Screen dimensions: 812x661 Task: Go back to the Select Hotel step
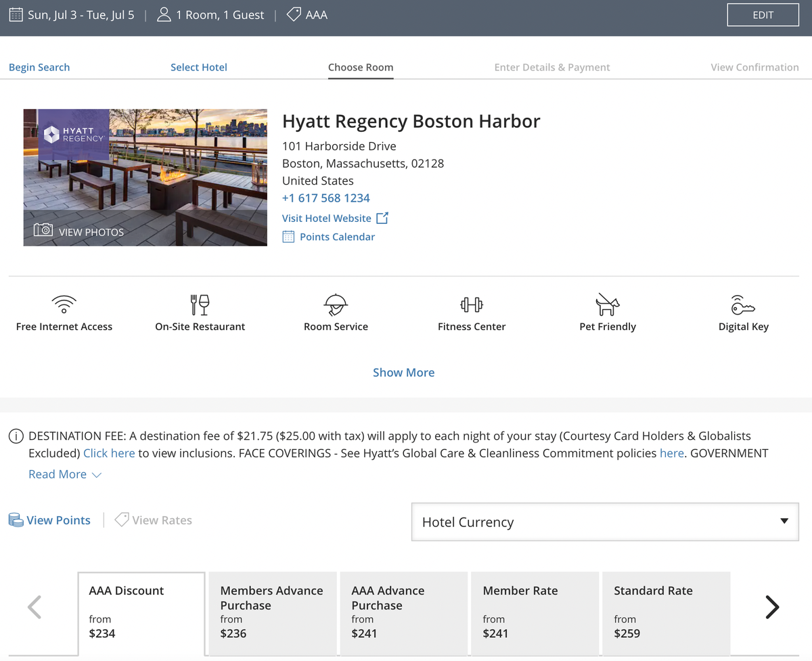tap(198, 67)
